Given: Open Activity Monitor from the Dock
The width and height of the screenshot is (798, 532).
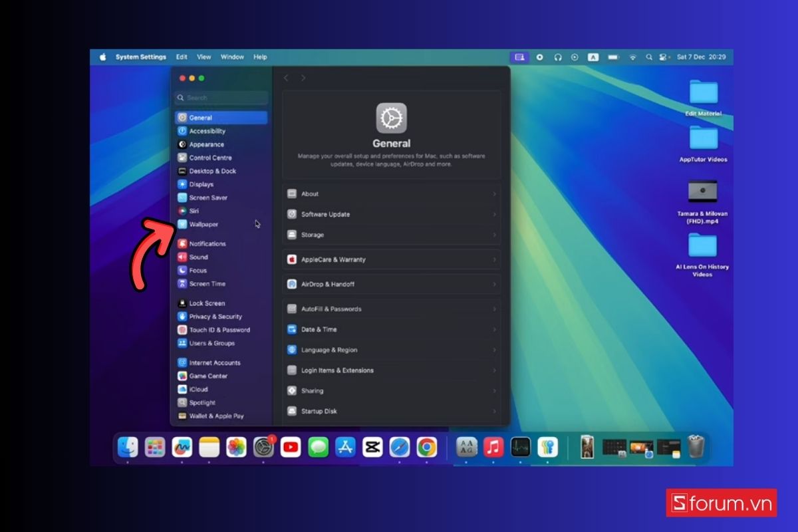Looking at the screenshot, I should click(521, 447).
